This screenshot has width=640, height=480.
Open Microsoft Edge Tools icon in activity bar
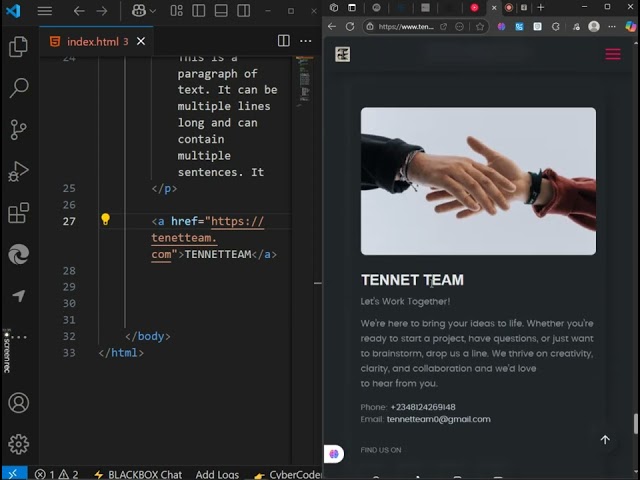18,254
